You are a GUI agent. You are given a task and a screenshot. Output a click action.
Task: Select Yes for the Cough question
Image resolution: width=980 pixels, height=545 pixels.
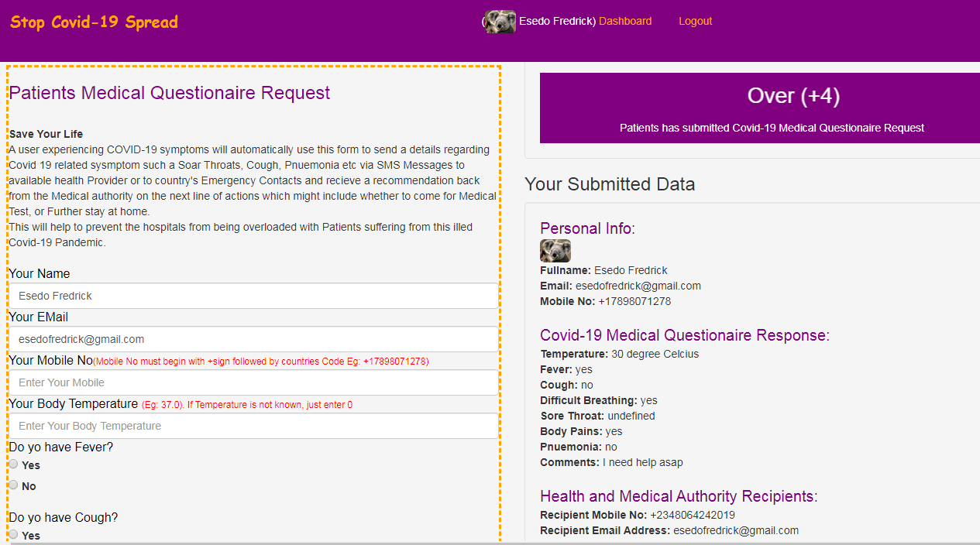(x=13, y=534)
